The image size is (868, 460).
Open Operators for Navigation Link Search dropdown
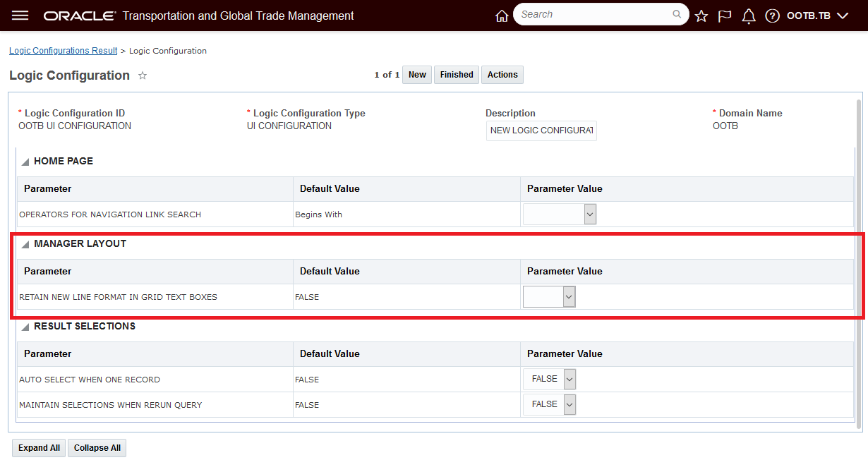(560, 214)
